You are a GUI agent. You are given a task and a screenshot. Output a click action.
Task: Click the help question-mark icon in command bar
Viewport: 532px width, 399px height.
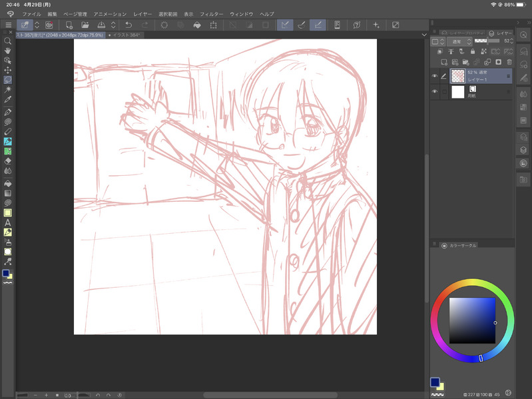pyautogui.click(x=357, y=25)
